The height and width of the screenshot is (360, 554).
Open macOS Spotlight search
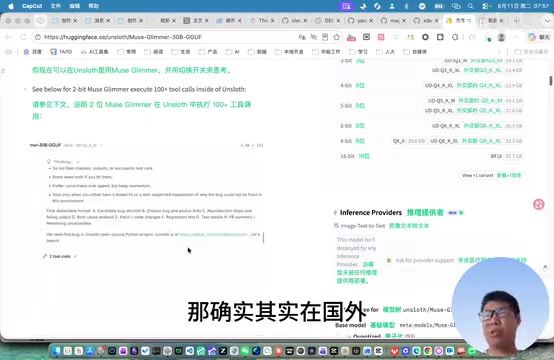(x=471, y=6)
